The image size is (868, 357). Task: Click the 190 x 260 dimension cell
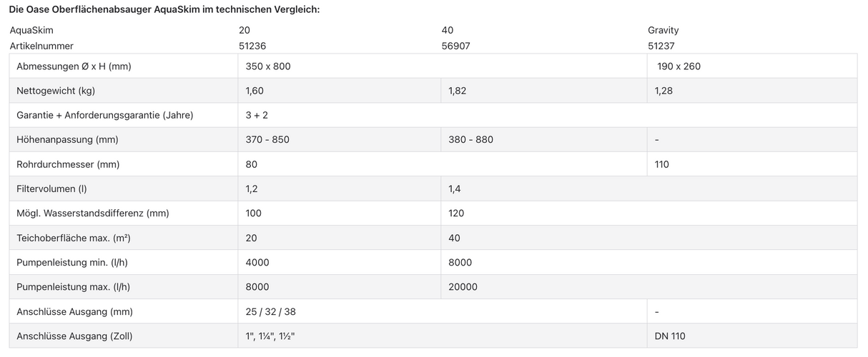pos(679,66)
